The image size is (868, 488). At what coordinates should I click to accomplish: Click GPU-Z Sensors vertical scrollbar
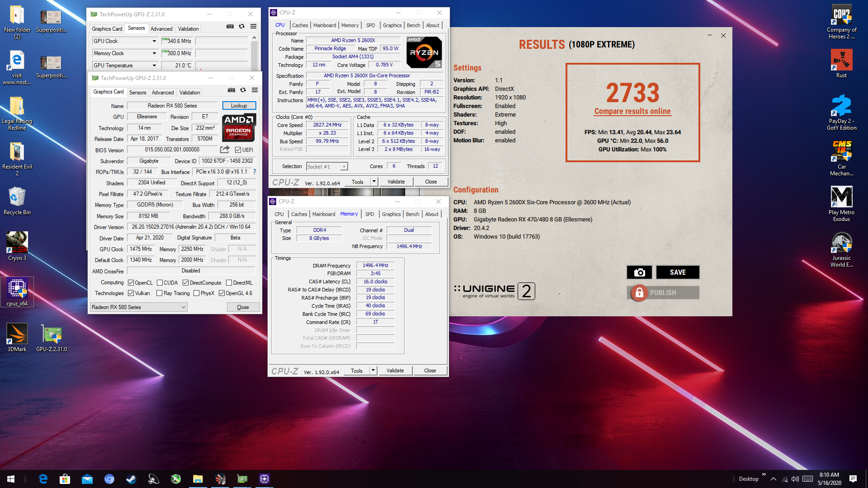254,52
